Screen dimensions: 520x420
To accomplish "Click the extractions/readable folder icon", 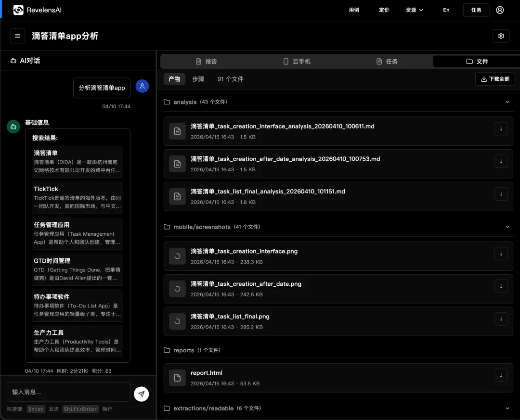I will coord(167,408).
